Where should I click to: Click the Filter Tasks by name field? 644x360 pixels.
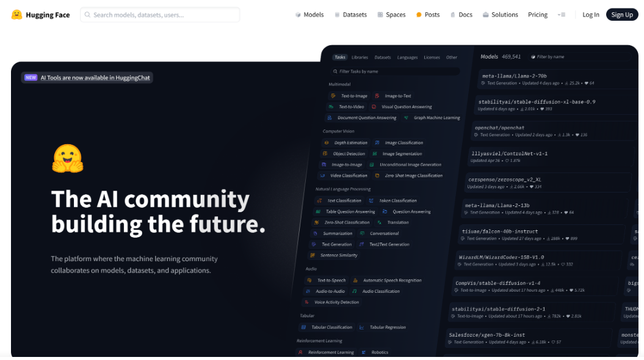click(395, 71)
